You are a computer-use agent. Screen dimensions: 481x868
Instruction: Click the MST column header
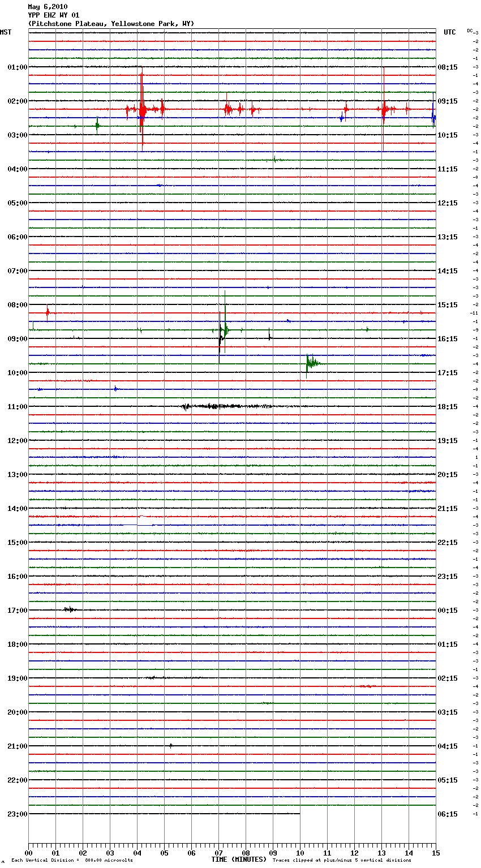[6, 32]
